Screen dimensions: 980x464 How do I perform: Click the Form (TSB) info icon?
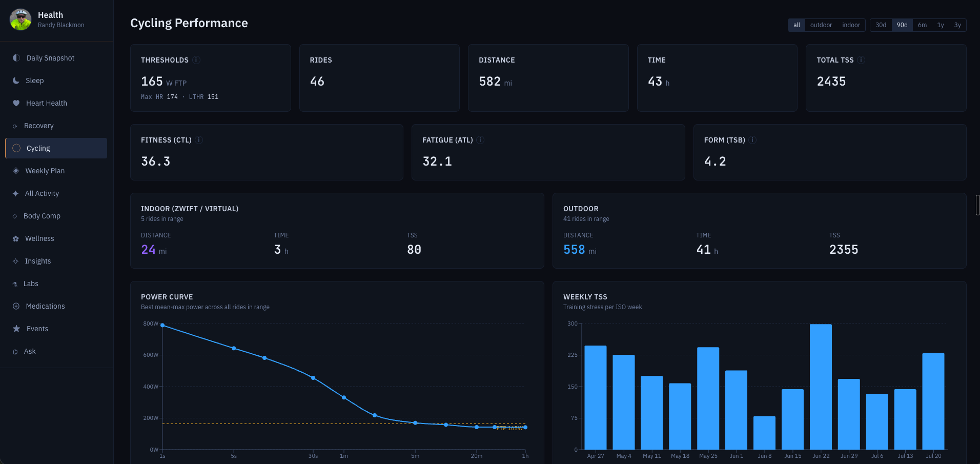[752, 140]
